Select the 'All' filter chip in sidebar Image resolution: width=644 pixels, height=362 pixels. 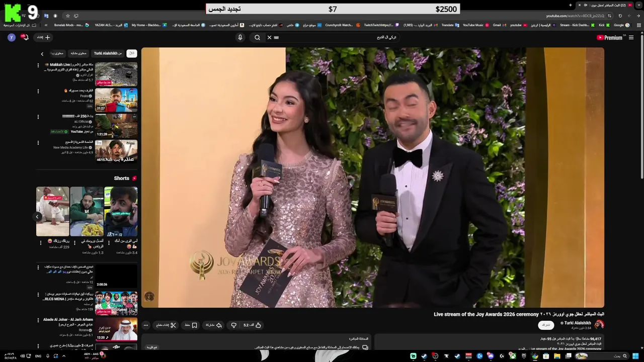point(131,53)
